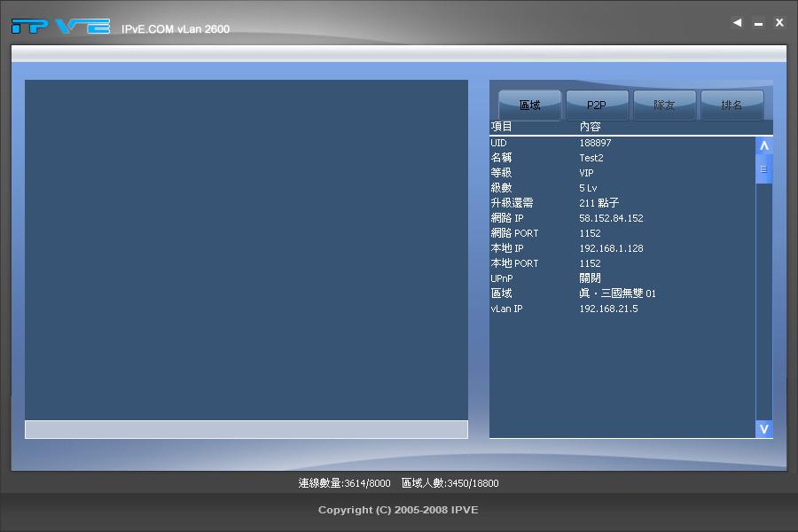The height and width of the screenshot is (532, 798).
Task: Select vLan IP 192.168.21.5
Action: click(x=608, y=309)
